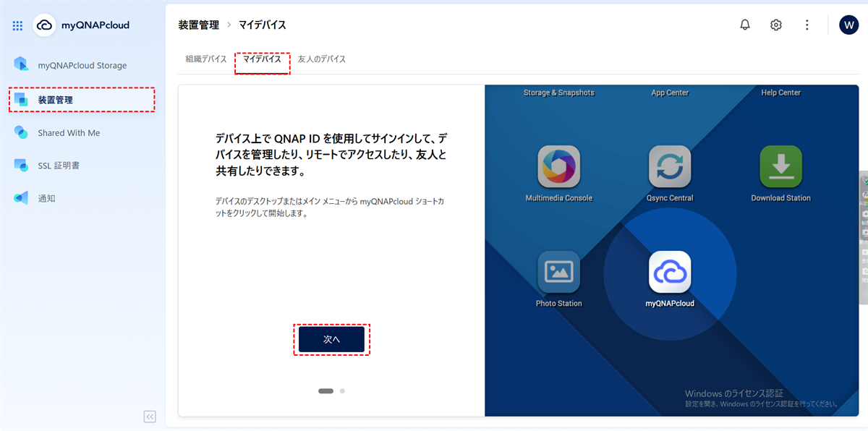Switch to 友人のデバイス tab
The height and width of the screenshot is (431, 868).
point(322,59)
